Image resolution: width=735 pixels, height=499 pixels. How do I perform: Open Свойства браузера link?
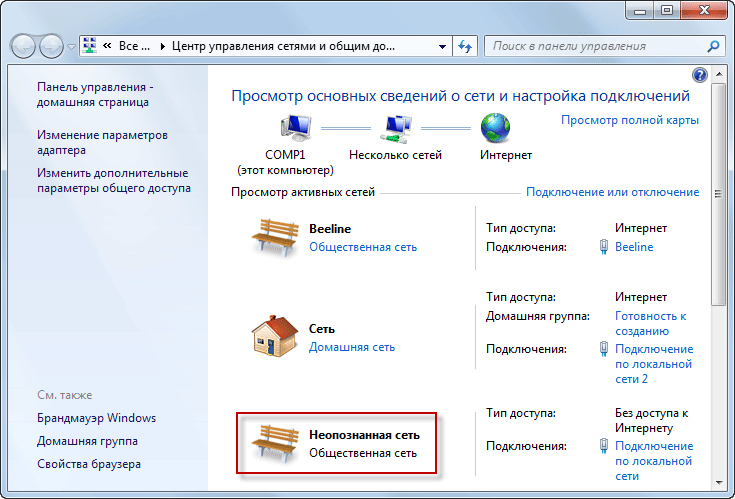coord(89,464)
